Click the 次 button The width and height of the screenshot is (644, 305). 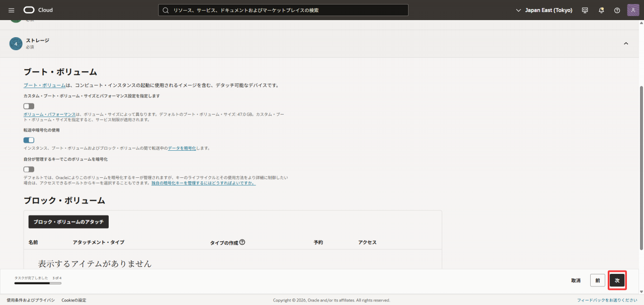point(617,280)
